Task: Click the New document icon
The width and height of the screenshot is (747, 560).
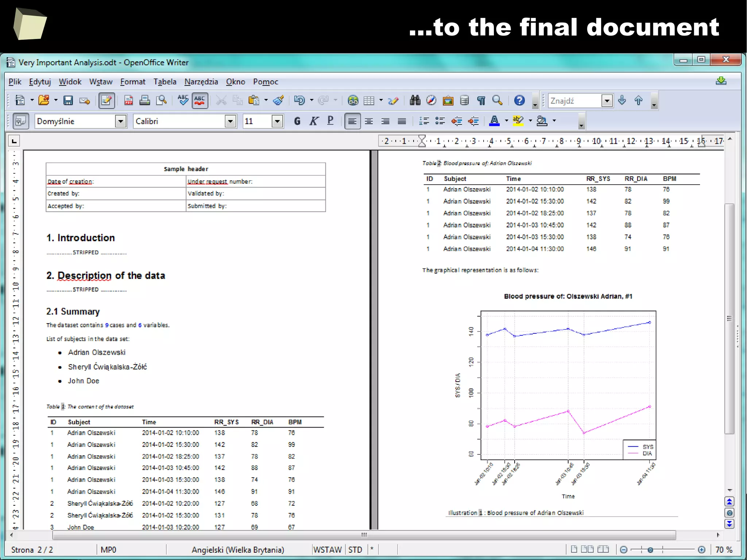Action: pos(20,100)
